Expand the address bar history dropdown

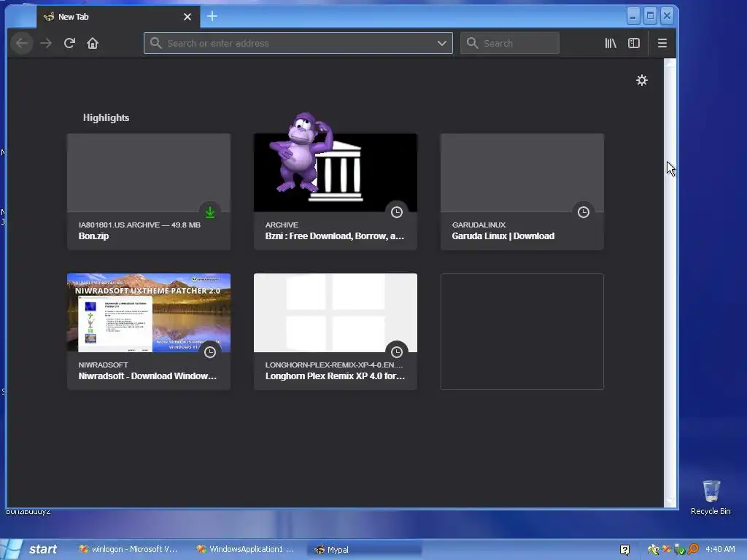click(442, 43)
